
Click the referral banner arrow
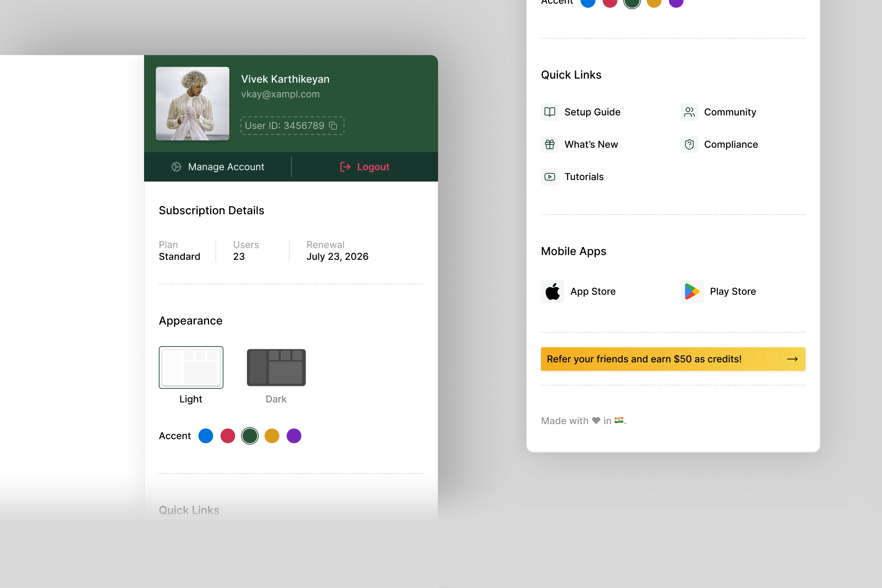pos(792,359)
